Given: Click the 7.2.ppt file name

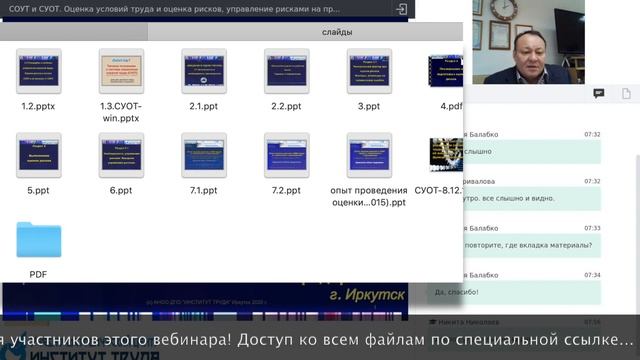Looking at the screenshot, I should [287, 190].
